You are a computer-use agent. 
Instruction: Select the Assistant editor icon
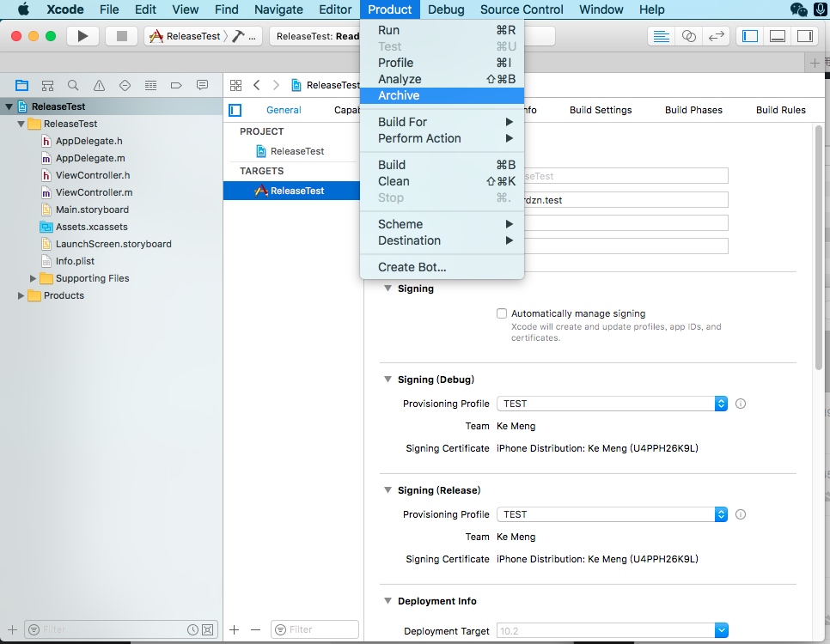tap(689, 36)
